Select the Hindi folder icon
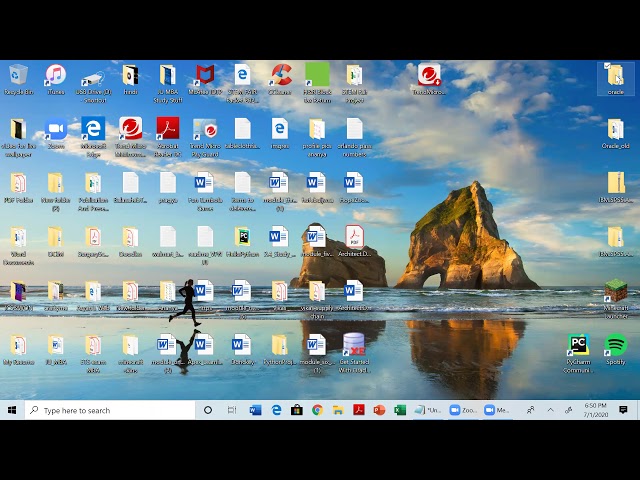The width and height of the screenshot is (640, 480). click(131, 79)
